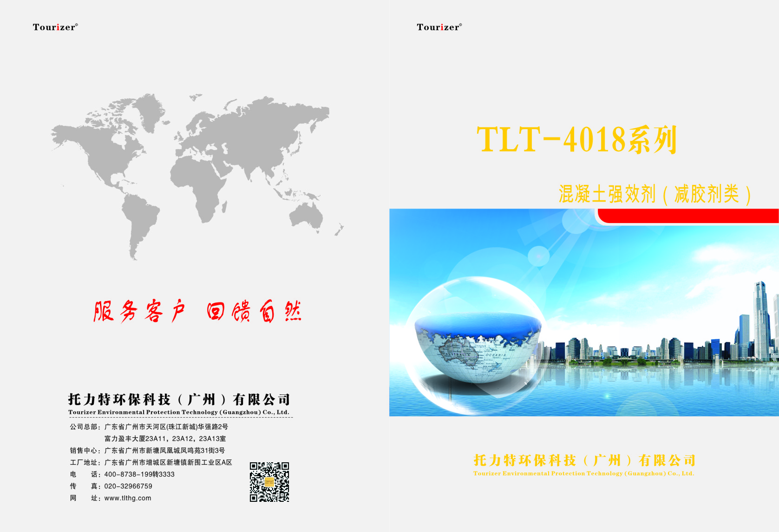This screenshot has width=779, height=532.
Task: Select the yellow TLT-4018系列 title
Action: pos(576,139)
